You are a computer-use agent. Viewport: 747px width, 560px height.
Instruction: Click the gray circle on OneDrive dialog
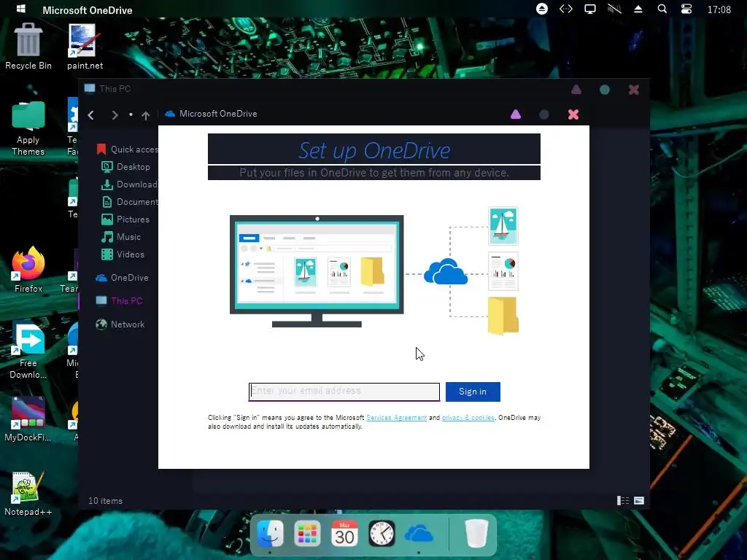click(x=544, y=114)
